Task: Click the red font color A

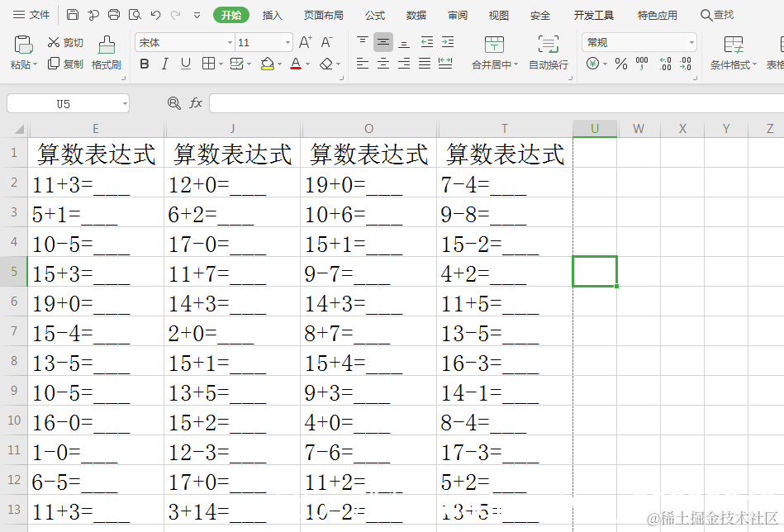Action: click(296, 64)
